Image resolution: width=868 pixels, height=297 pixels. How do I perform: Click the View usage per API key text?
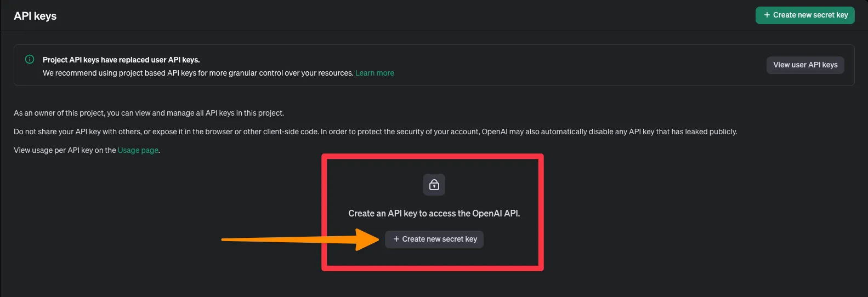click(65, 150)
